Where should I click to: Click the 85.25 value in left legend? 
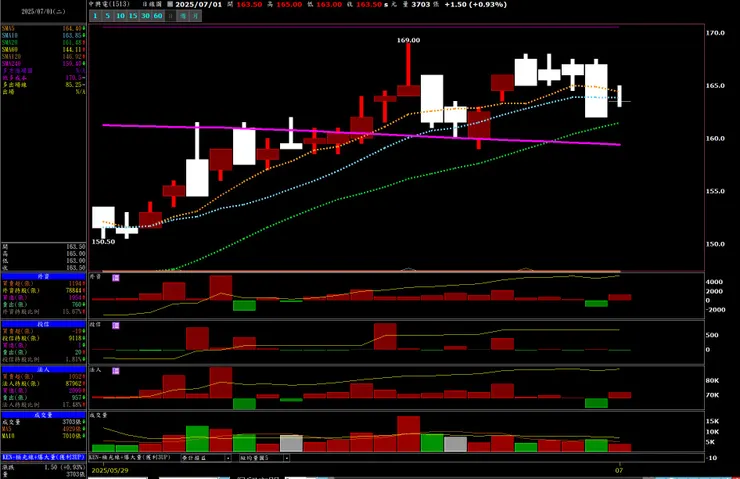pos(73,85)
